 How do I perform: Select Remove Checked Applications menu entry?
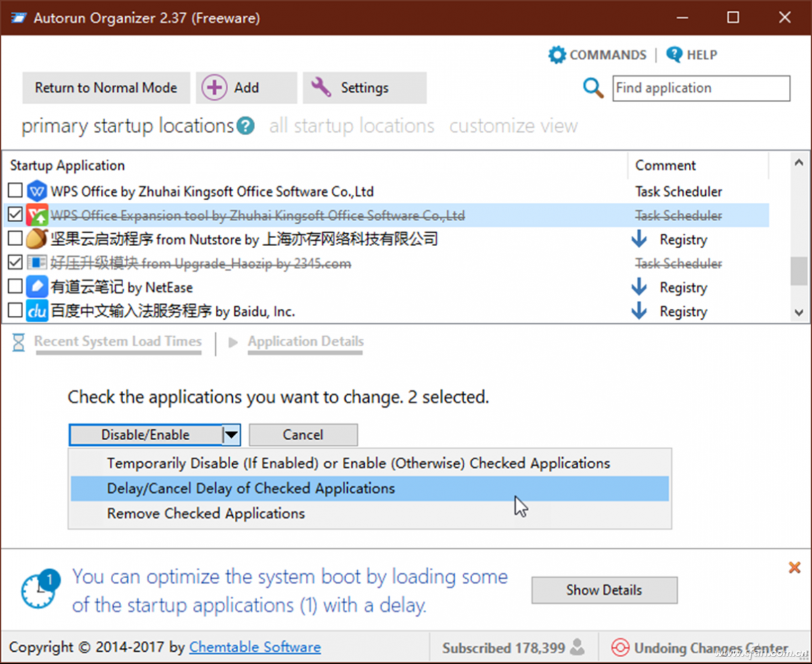tap(206, 513)
